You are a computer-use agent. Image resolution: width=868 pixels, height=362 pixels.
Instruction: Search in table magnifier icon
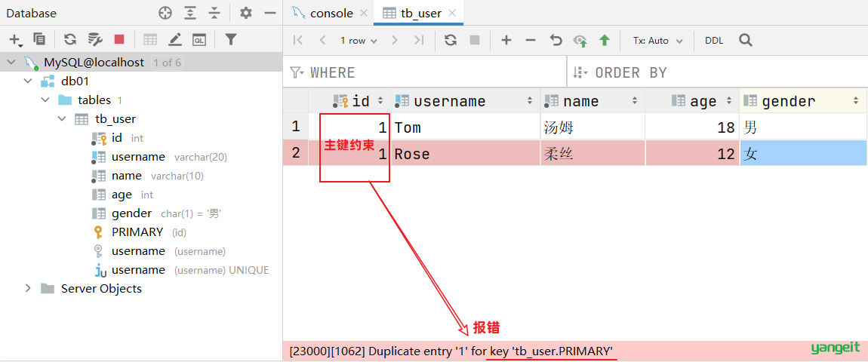pyautogui.click(x=746, y=40)
